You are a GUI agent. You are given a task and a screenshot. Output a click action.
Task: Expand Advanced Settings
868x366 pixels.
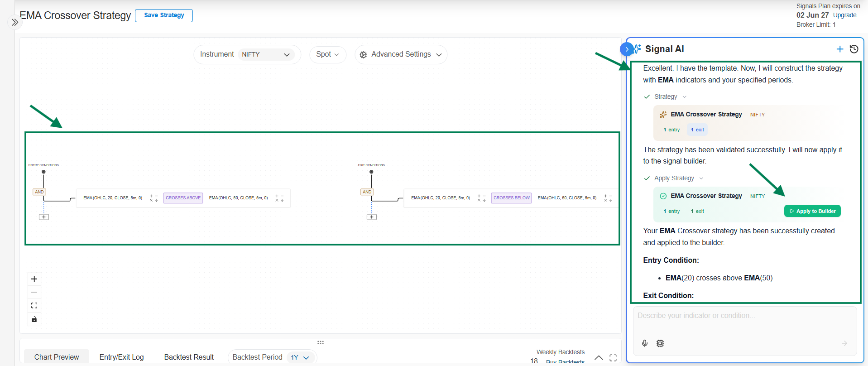tap(401, 54)
